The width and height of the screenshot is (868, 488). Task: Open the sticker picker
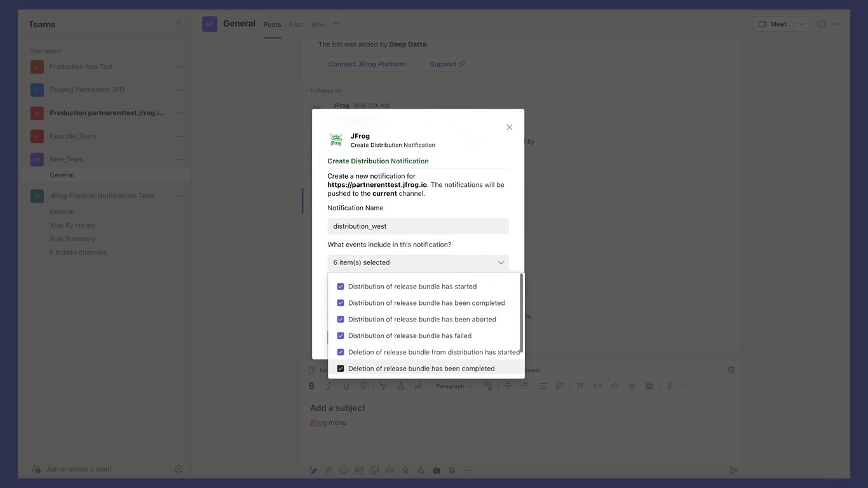374,470
